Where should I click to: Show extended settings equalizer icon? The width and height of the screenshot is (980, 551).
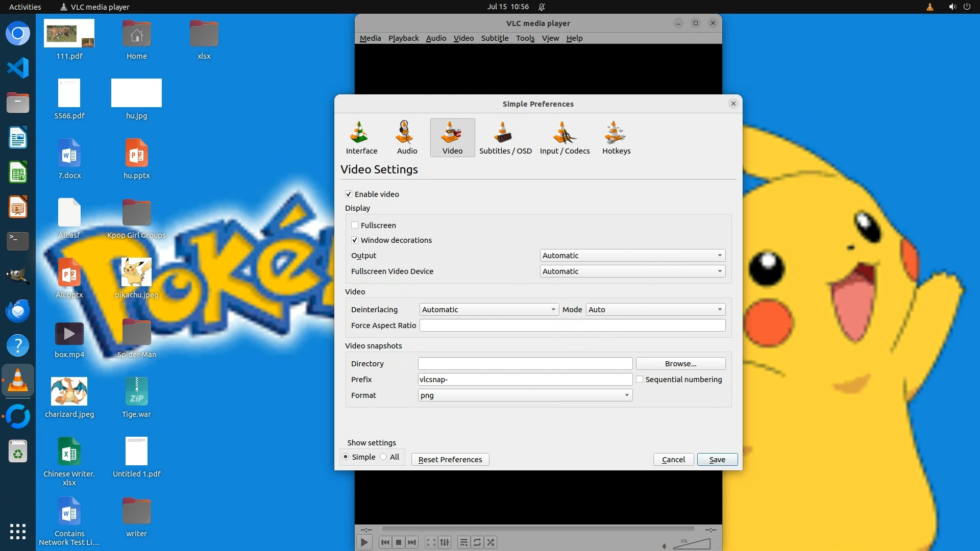point(445,542)
